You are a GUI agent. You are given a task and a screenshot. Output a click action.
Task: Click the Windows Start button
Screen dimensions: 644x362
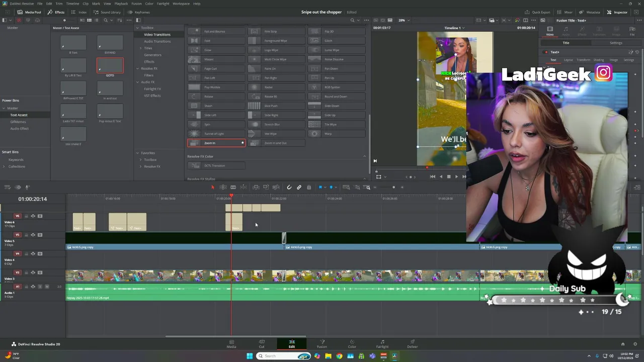[x=250, y=356]
